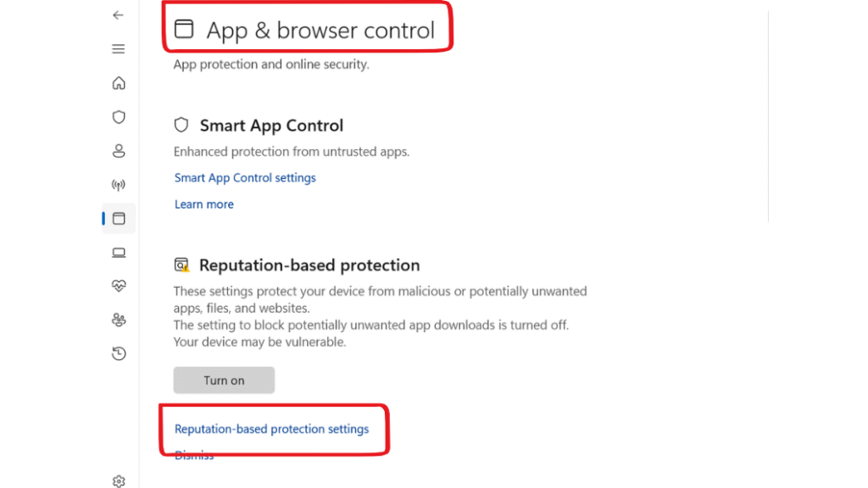Open Account protection person icon
The height and width of the screenshot is (488, 868).
[x=119, y=151]
